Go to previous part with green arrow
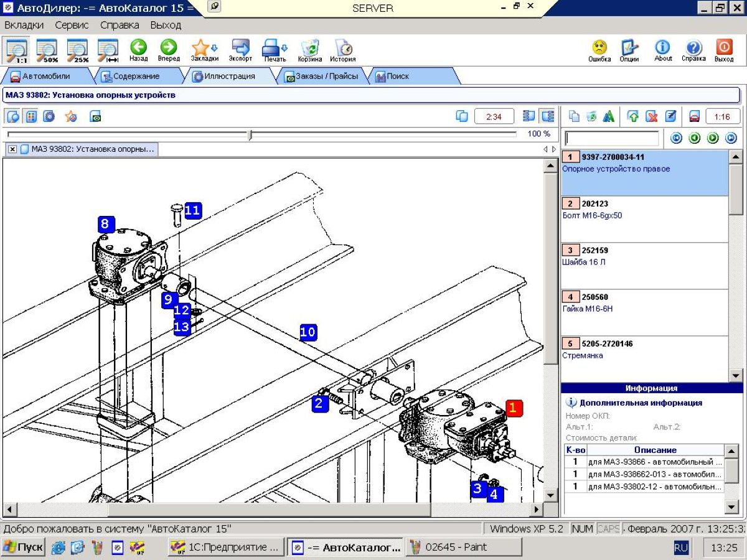 tap(695, 138)
